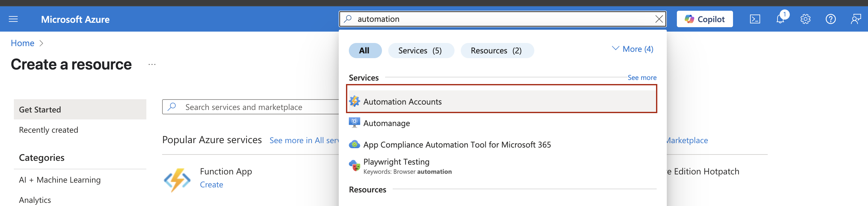Click the Microsoft Azure home title

[75, 19]
